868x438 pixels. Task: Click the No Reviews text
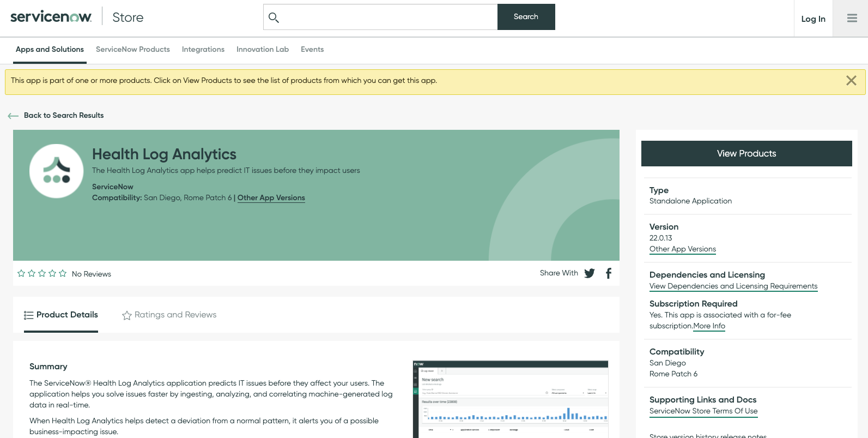pyautogui.click(x=92, y=274)
